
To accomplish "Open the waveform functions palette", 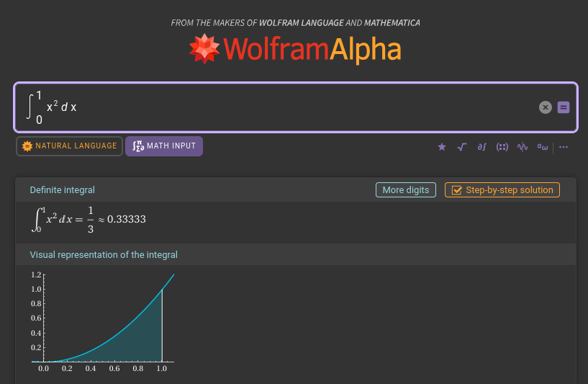I will click(523, 147).
